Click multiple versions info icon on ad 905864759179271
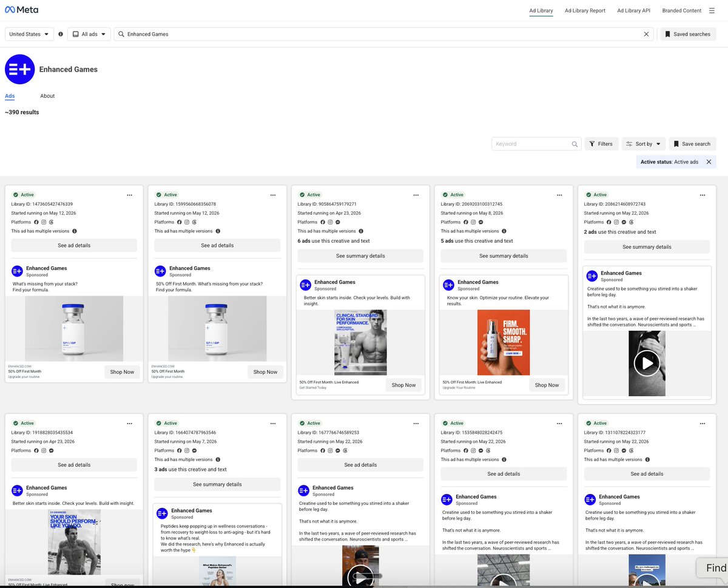The height and width of the screenshot is (588, 728). (361, 231)
